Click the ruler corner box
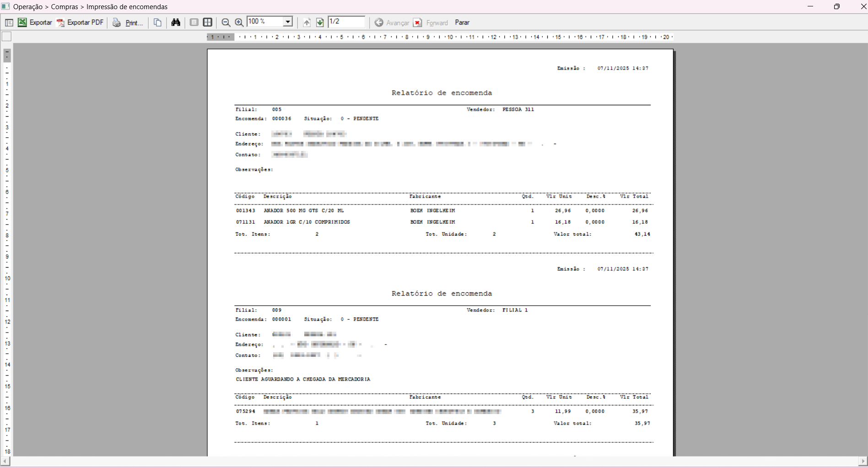 6,37
